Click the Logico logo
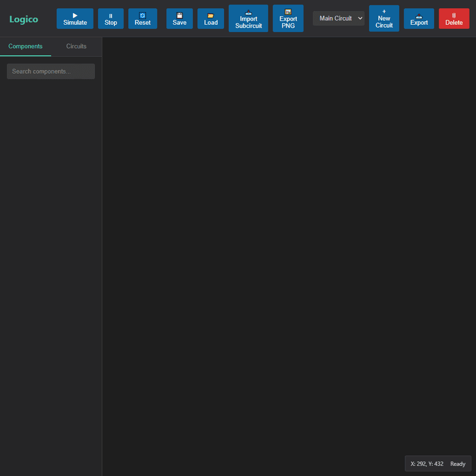Screen dimensions: 476x476 pyautogui.click(x=24, y=19)
